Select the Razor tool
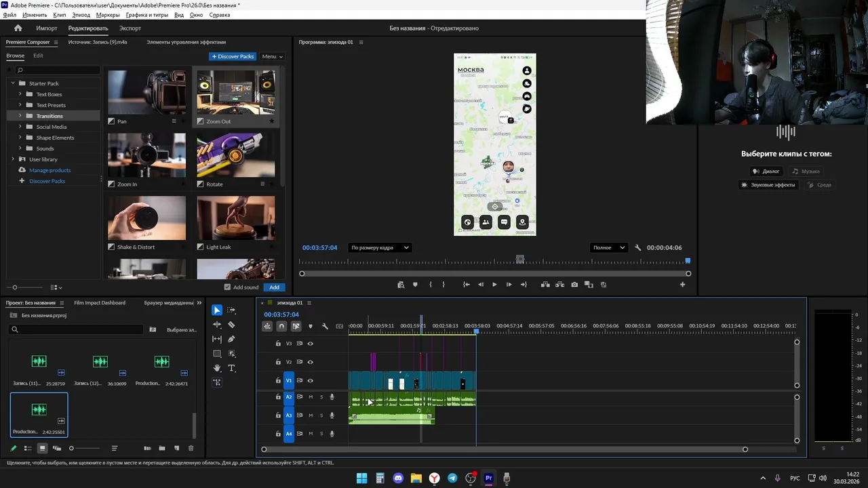Screen dimensions: 868x488 [231, 325]
